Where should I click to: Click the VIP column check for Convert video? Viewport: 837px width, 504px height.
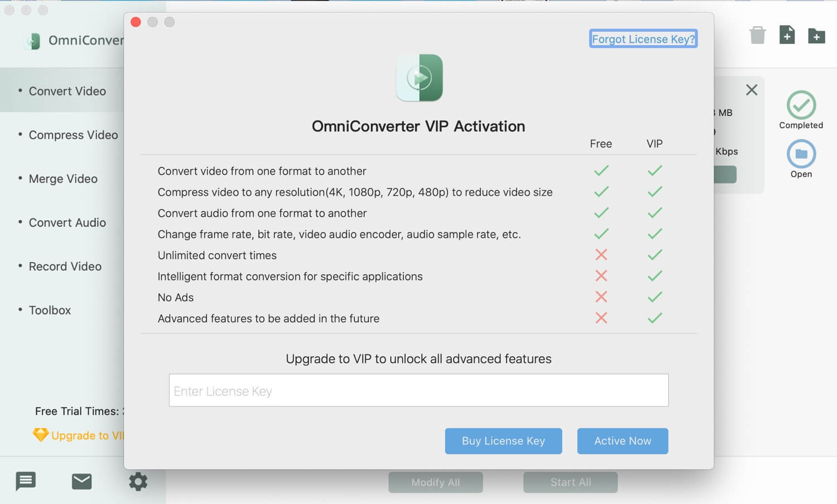point(655,171)
